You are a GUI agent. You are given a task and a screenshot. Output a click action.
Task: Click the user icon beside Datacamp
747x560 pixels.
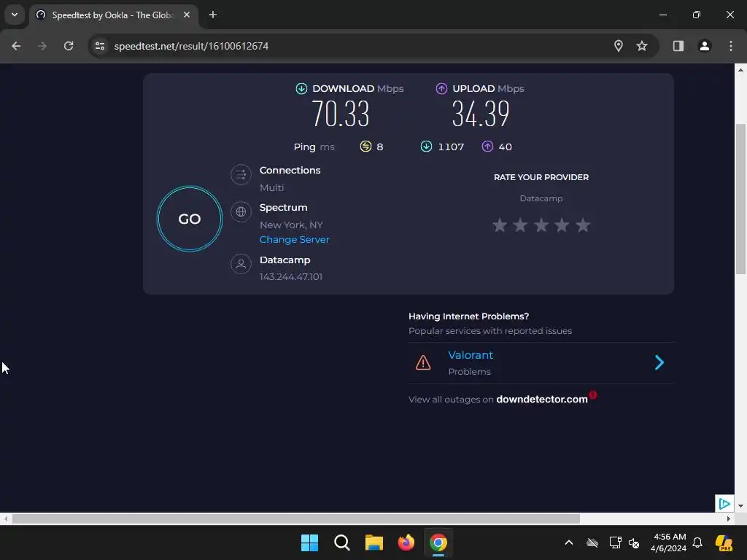tap(241, 264)
